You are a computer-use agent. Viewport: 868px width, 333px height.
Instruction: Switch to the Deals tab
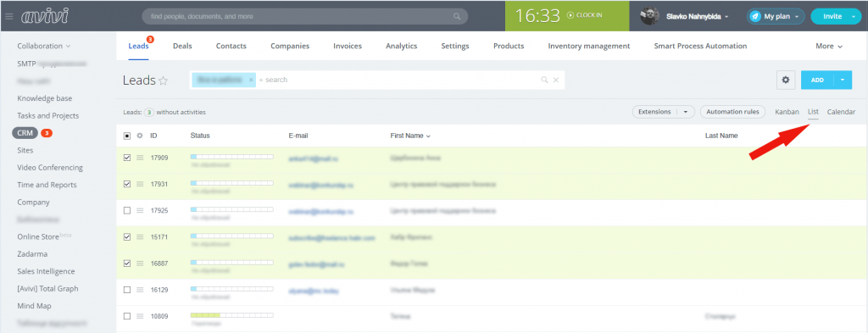[182, 47]
